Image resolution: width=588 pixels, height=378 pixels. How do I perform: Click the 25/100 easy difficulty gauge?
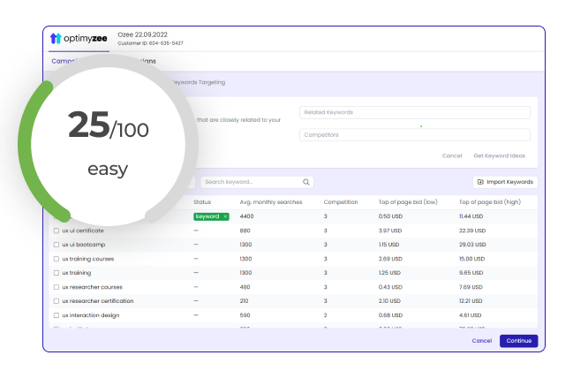point(109,143)
